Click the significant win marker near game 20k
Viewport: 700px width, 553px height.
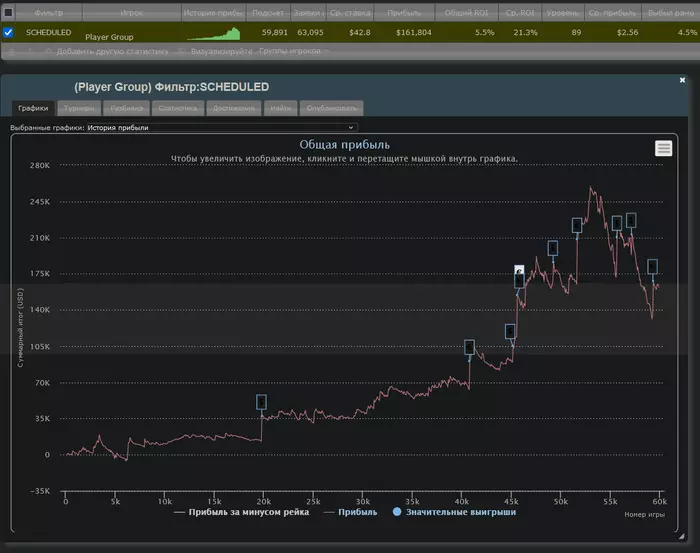262,402
